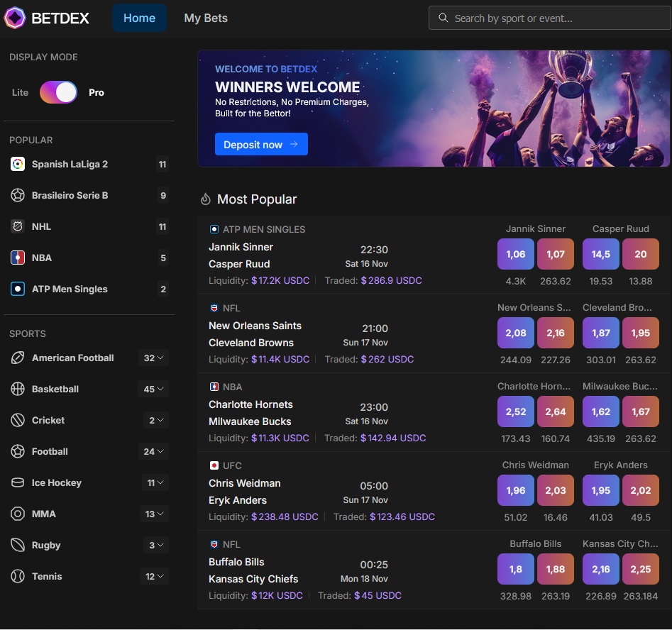The height and width of the screenshot is (630, 672).
Task: Open Charlotte Hornets vs Milwaukee Bucks event
Action: tap(434, 412)
